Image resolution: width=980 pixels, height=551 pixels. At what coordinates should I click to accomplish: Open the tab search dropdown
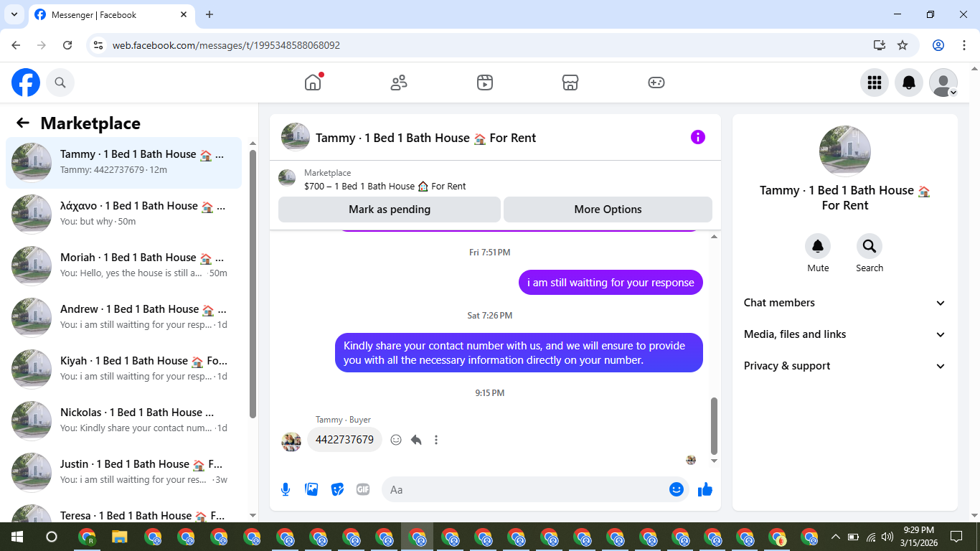click(14, 14)
